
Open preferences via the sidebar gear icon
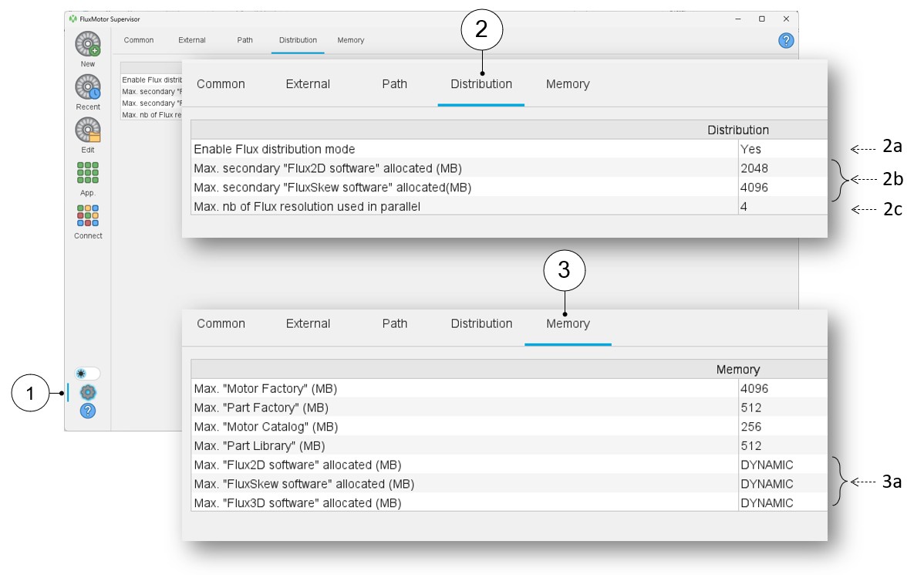(x=88, y=392)
